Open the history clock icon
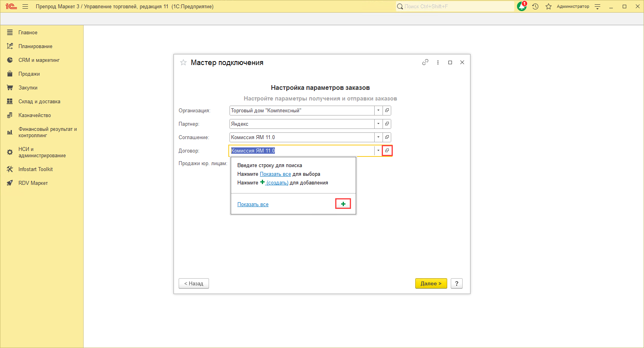Viewport: 644px width, 348px height. 535,7
